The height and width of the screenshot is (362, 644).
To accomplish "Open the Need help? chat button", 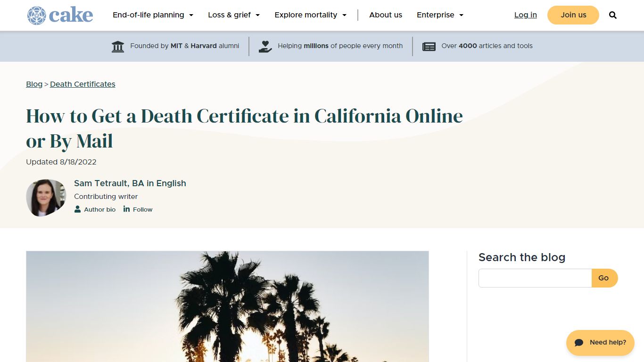I will click(x=600, y=343).
